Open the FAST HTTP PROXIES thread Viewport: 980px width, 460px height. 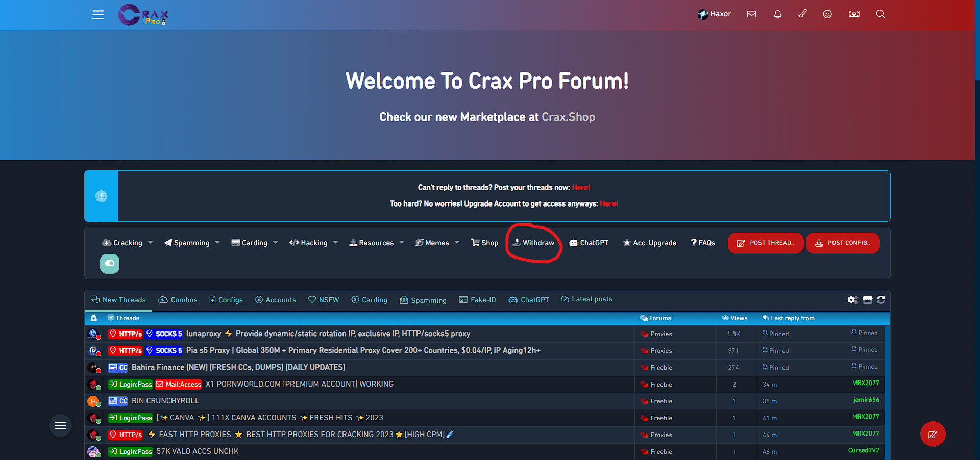coord(301,435)
